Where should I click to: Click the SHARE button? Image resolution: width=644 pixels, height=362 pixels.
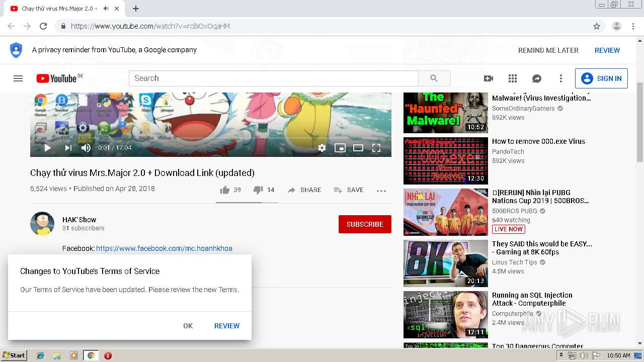tap(304, 190)
